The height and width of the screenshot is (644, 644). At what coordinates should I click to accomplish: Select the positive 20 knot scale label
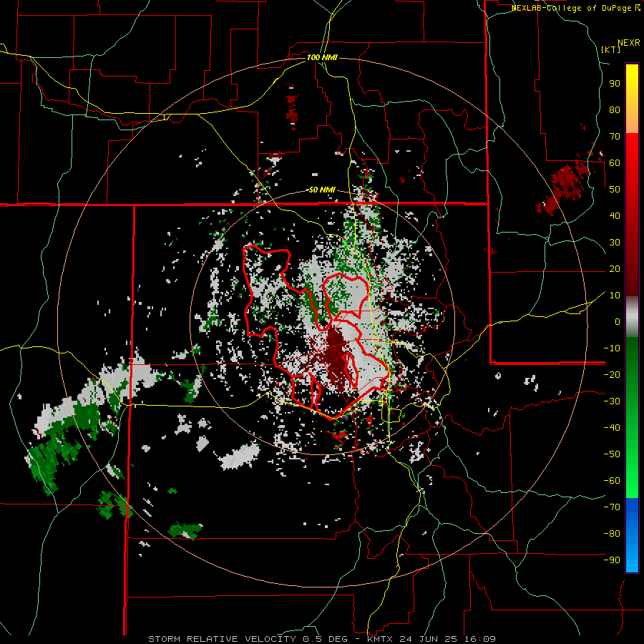[615, 268]
